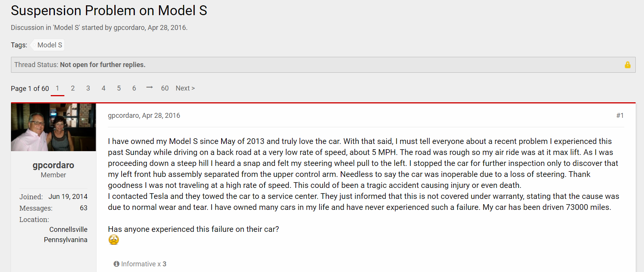This screenshot has width=644, height=272.
Task: Open message count 63 link
Action: pos(84,208)
